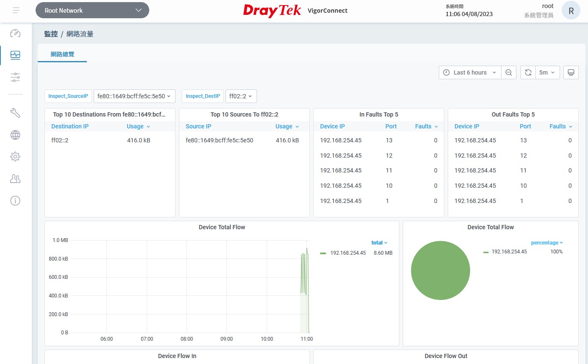Expand the Inspect_SourceIP value dropdown

[x=134, y=96]
